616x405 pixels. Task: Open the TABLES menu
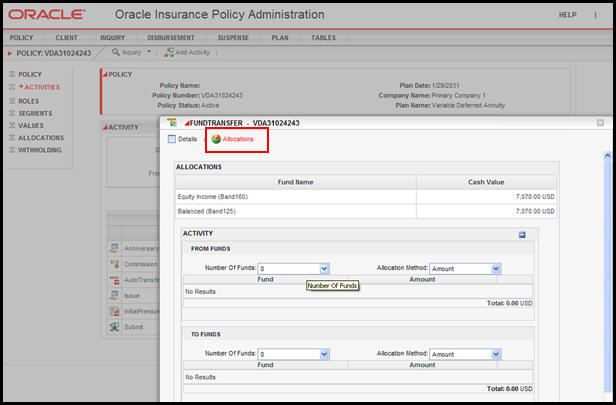point(324,38)
